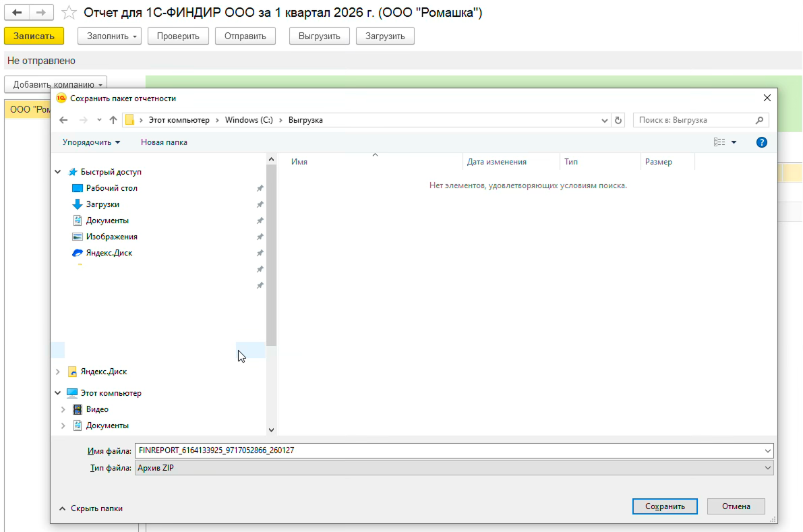Select Выгрузка in address path
Screen dimensions: 803x532
305,120
